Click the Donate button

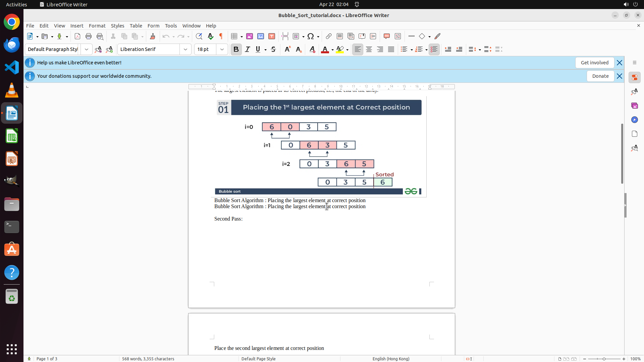600,76
